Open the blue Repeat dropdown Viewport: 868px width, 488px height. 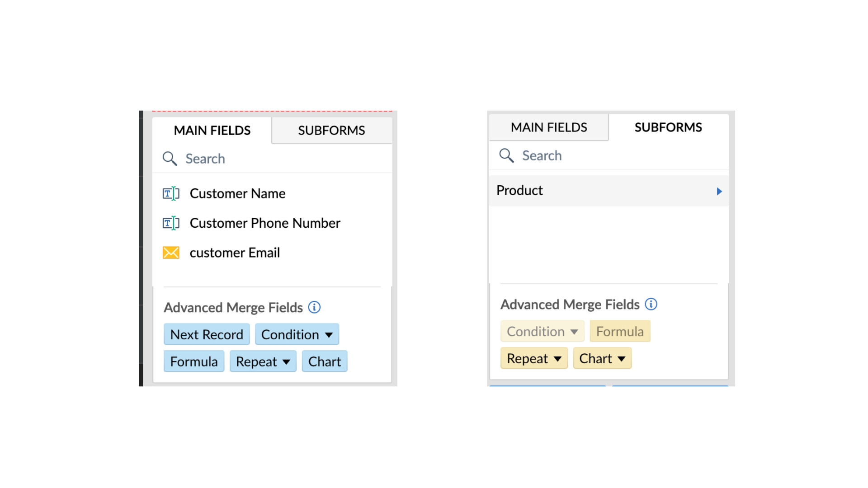(263, 361)
